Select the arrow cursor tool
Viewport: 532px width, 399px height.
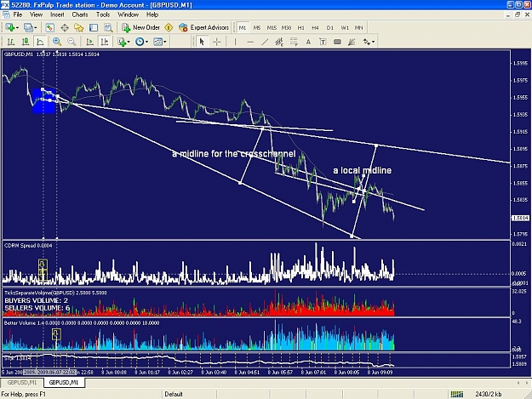203,42
